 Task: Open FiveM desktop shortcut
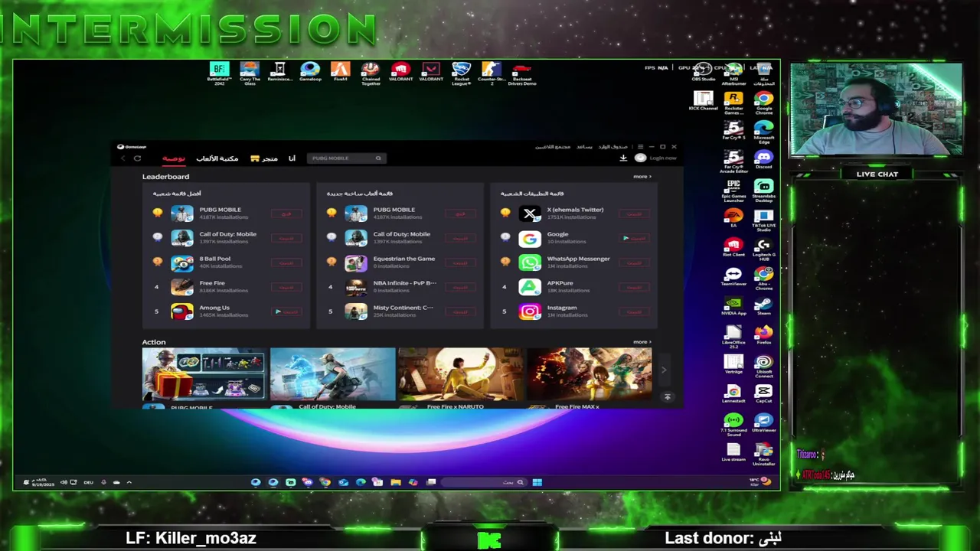(340, 72)
